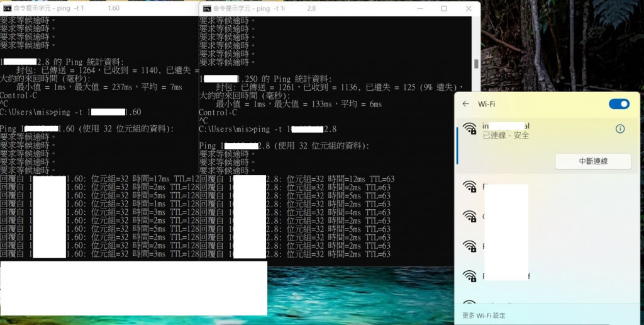This screenshot has height=325, width=644.
Task: Minimize the 2.8 ping command prompt window
Action: 419,8
